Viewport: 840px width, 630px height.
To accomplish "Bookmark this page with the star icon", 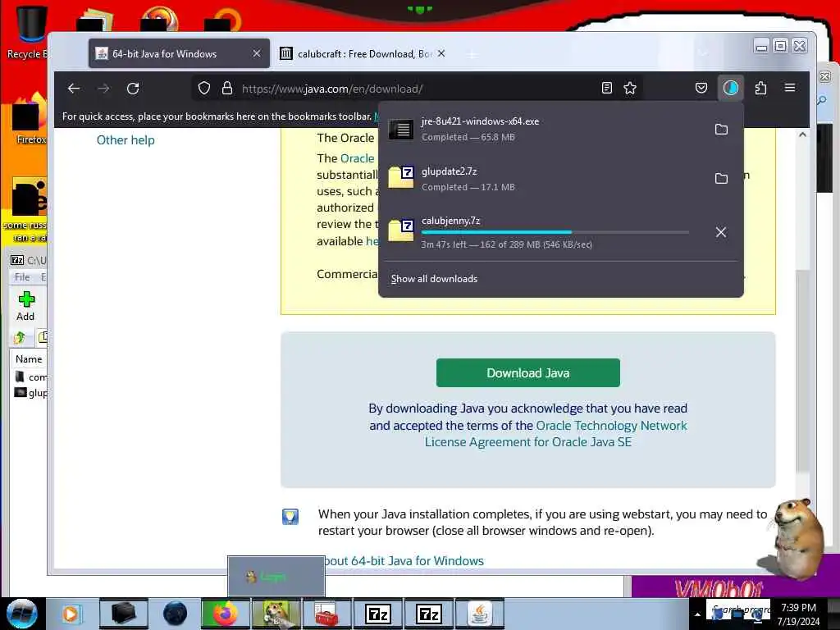I will 630,89.
